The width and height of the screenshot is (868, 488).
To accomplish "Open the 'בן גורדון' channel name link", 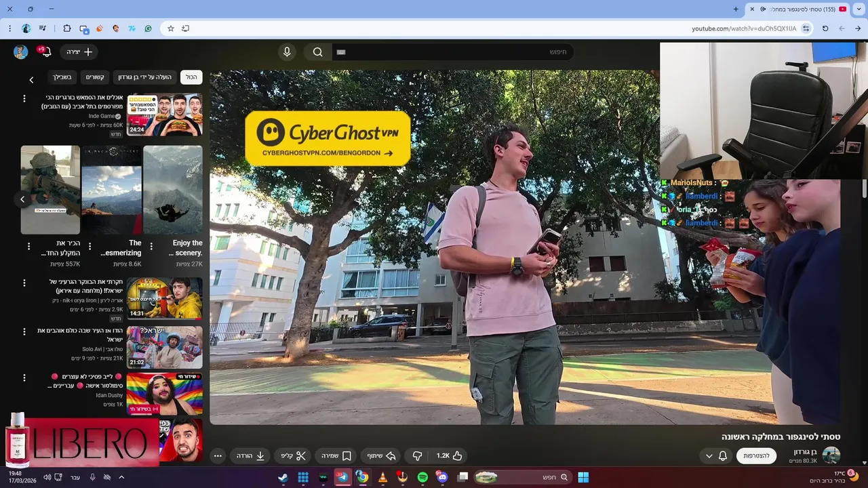I will (806, 451).
